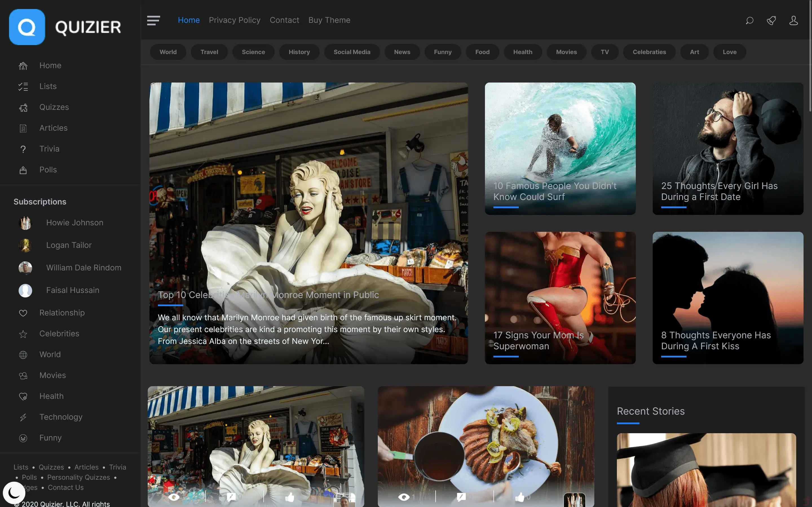Select the Social Media category pill
The height and width of the screenshot is (507, 812).
pos(352,52)
